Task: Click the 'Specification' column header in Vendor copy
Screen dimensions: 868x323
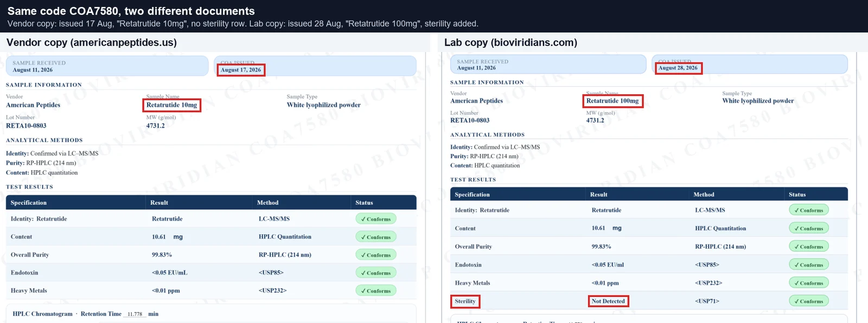Action: coord(29,203)
